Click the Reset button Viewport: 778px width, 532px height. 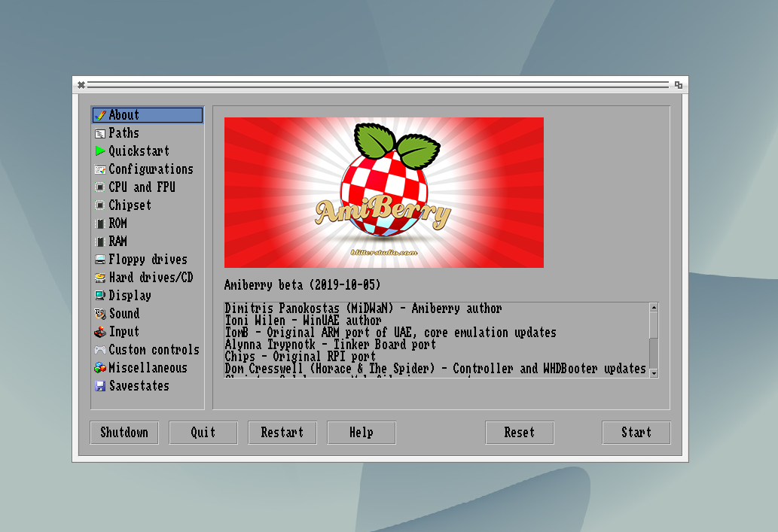coord(519,433)
